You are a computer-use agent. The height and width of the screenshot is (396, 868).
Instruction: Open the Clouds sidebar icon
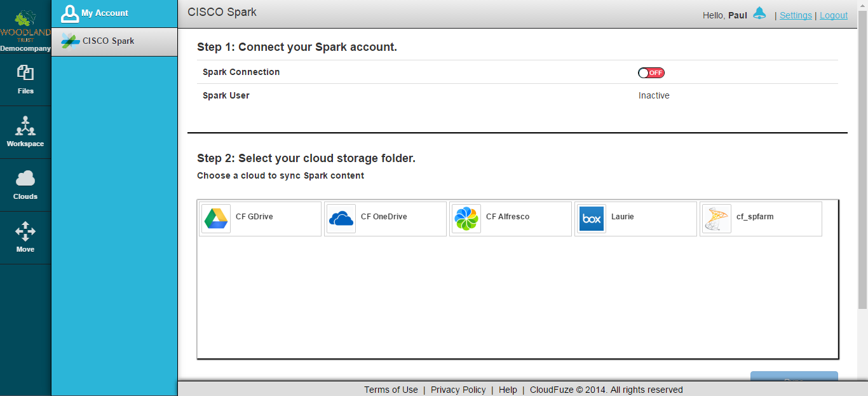[25, 179]
